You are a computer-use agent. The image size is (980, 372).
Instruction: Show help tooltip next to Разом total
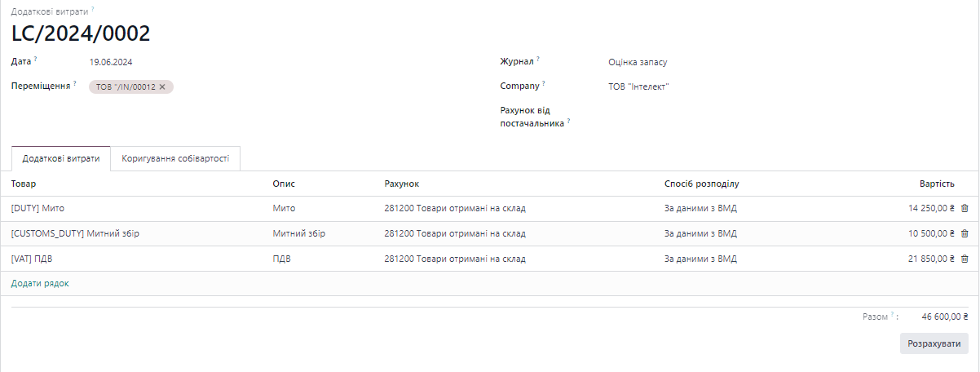[893, 314]
